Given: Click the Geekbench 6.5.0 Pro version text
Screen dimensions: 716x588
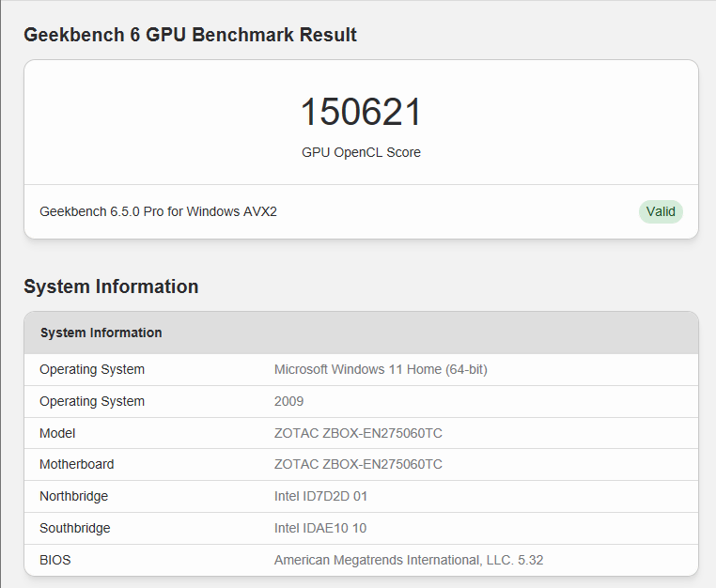Looking at the screenshot, I should 158,211.
